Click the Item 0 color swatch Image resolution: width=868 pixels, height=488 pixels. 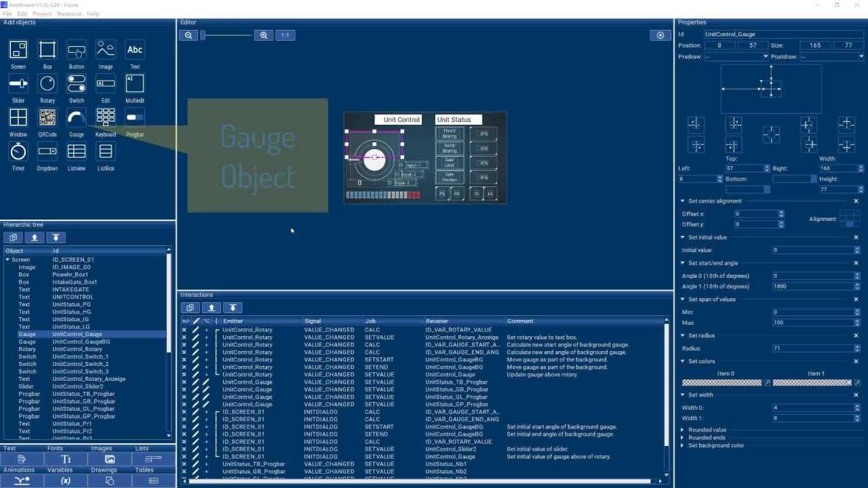pos(722,383)
